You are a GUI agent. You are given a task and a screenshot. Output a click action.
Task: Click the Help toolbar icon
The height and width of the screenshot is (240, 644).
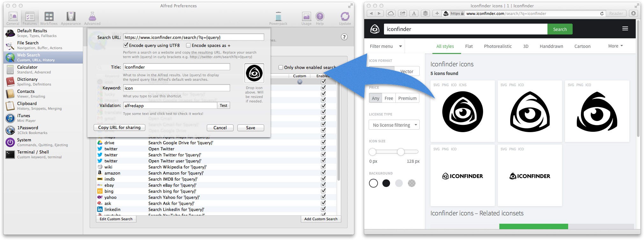[320, 18]
